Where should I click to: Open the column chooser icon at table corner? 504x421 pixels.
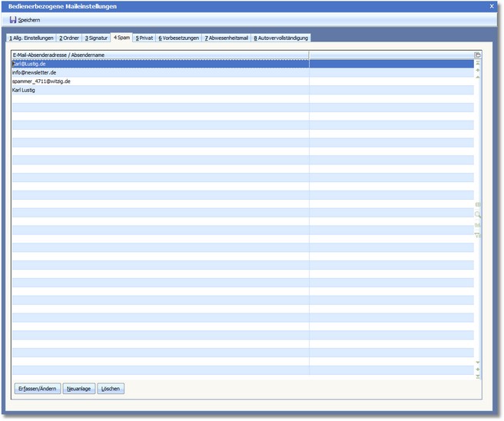[477, 55]
